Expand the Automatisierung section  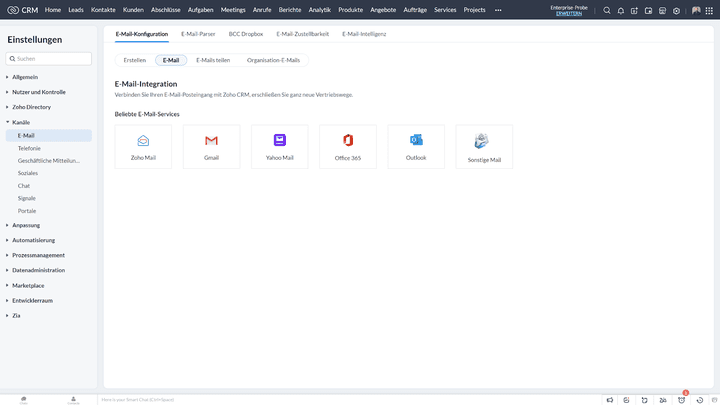[33, 240]
